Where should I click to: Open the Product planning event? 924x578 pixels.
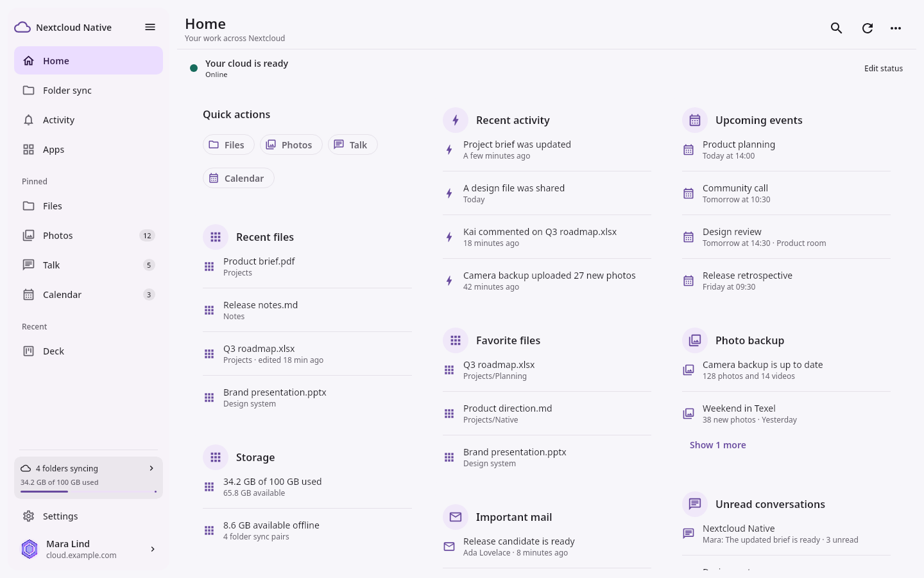(x=786, y=150)
